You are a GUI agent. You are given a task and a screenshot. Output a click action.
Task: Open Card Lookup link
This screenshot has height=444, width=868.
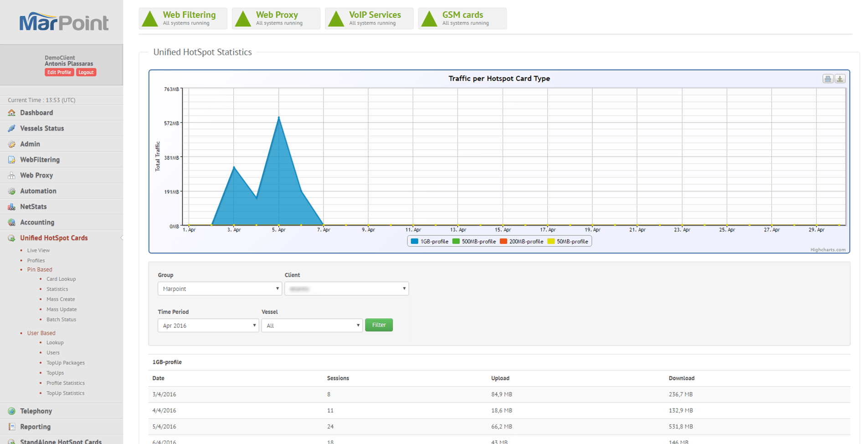click(61, 279)
